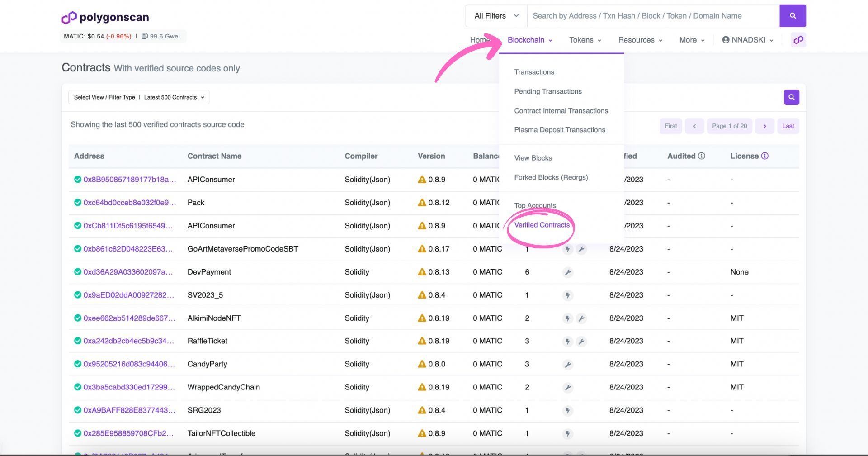Click the Compiler column header
Screen dimensions: 868x456
(361, 156)
